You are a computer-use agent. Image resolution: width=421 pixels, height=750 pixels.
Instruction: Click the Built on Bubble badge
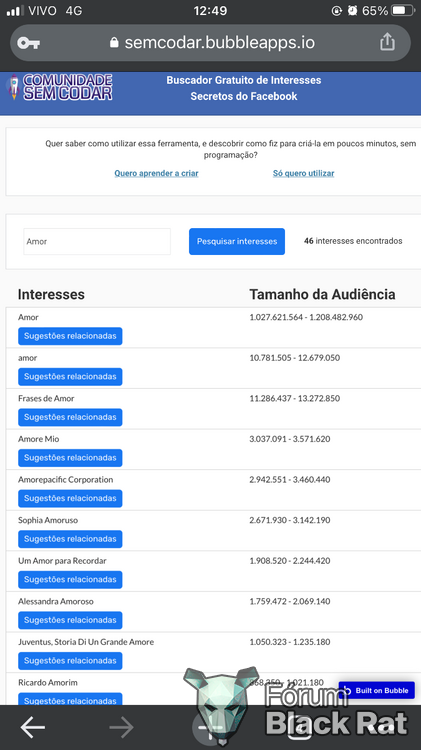coord(377,690)
